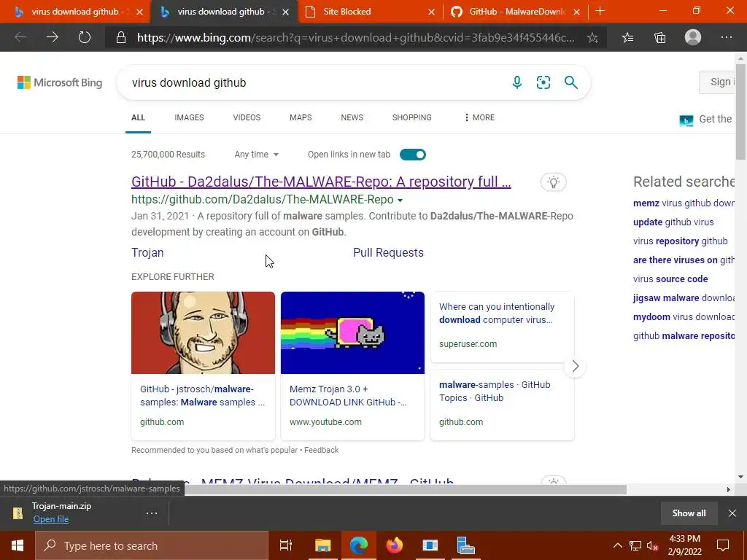Click the lightbulb insight icon beside first result

[x=553, y=182]
